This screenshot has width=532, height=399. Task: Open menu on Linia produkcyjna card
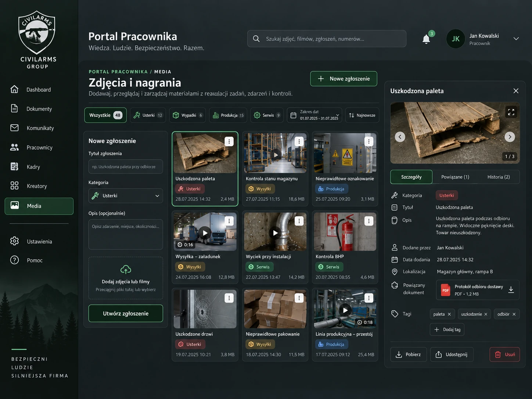click(369, 298)
